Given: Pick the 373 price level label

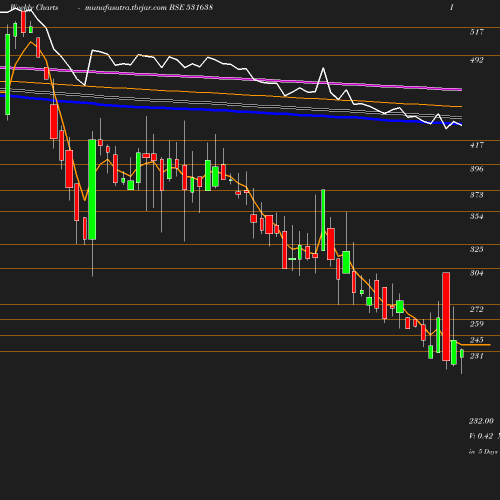Looking at the screenshot, I should click(477, 195).
